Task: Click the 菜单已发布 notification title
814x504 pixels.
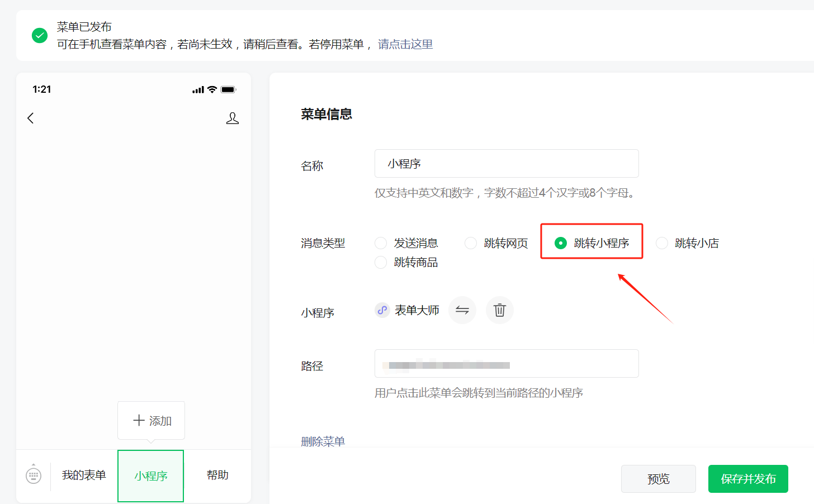Action: tap(84, 27)
